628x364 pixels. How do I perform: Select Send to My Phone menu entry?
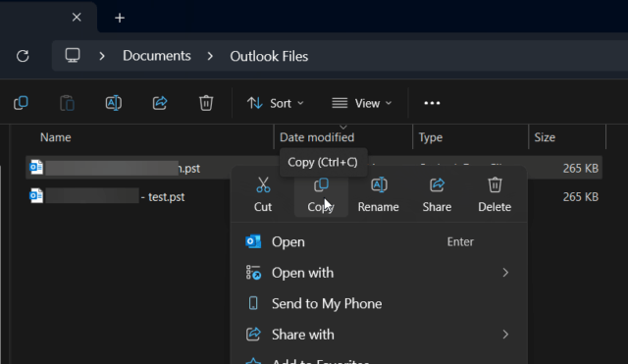point(379,303)
